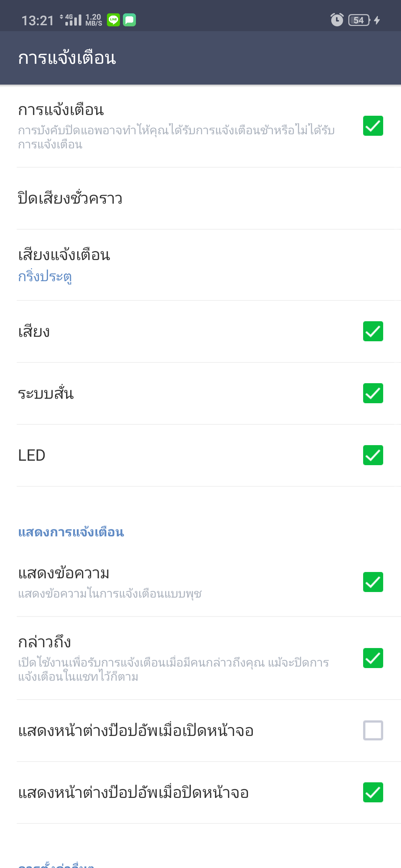Viewport: 401px width, 868px height.
Task: Tap the network speed MB/S indicator
Action: tap(94, 20)
